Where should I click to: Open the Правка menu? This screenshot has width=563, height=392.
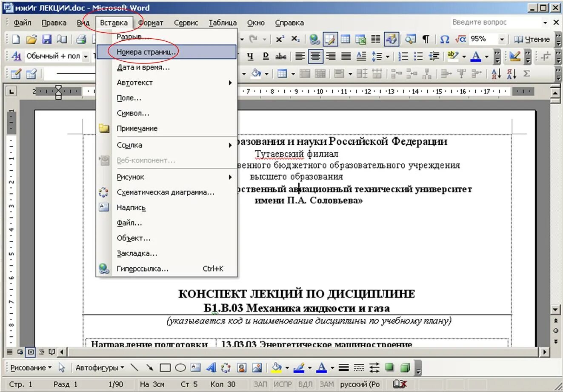(54, 23)
